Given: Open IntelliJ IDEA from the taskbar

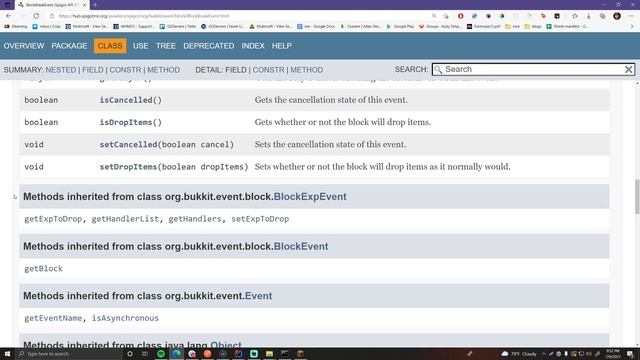Looking at the screenshot, I should 238,353.
